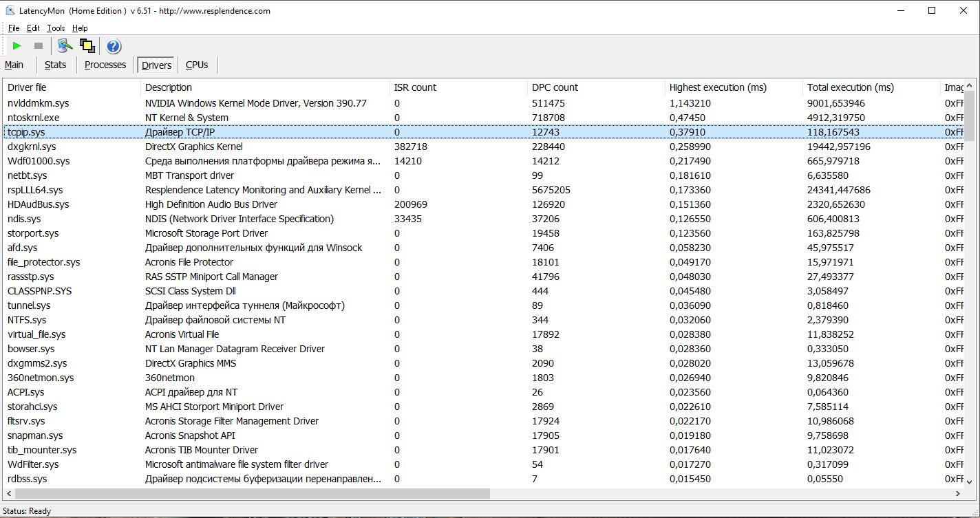Sort by the ISR count column header

pos(458,87)
